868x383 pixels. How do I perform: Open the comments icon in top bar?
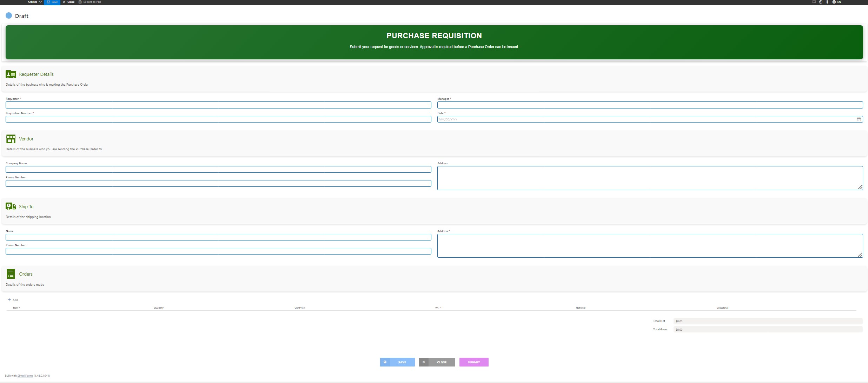[x=814, y=2]
